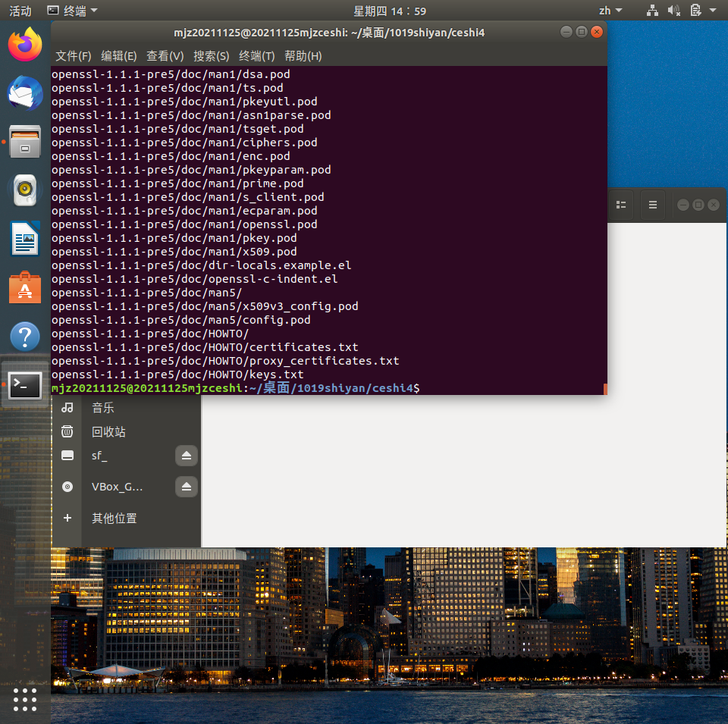Image resolution: width=728 pixels, height=724 pixels.
Task: Click the line ending in man1/s_client.pod
Action: (187, 197)
